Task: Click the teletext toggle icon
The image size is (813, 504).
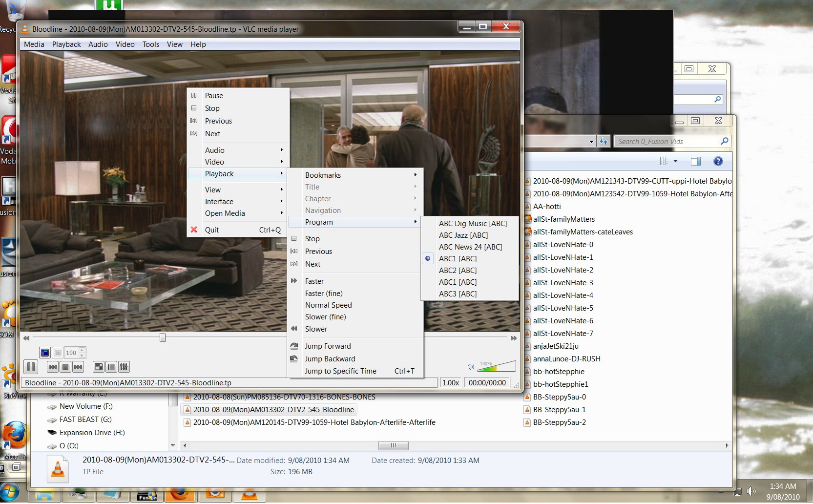Action: [x=45, y=353]
